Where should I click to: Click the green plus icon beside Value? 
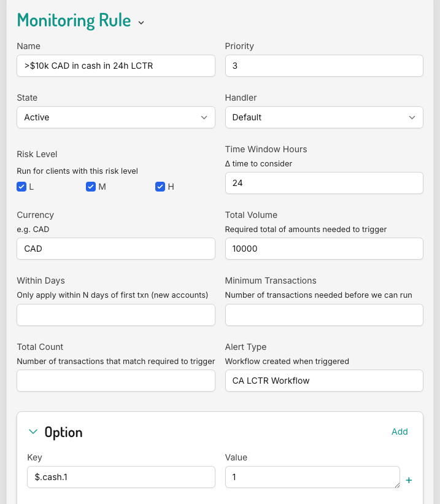(x=409, y=480)
